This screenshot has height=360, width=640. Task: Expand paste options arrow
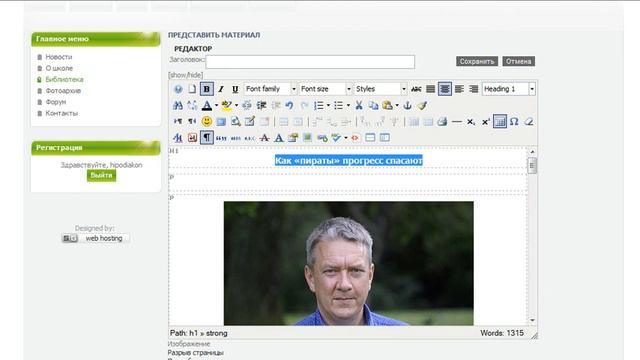coord(397,105)
